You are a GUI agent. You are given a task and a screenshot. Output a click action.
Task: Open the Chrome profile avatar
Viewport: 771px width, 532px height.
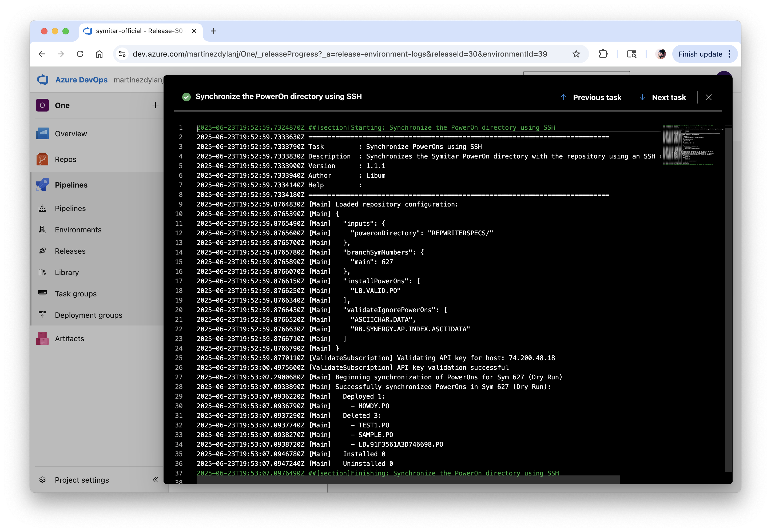[661, 54]
